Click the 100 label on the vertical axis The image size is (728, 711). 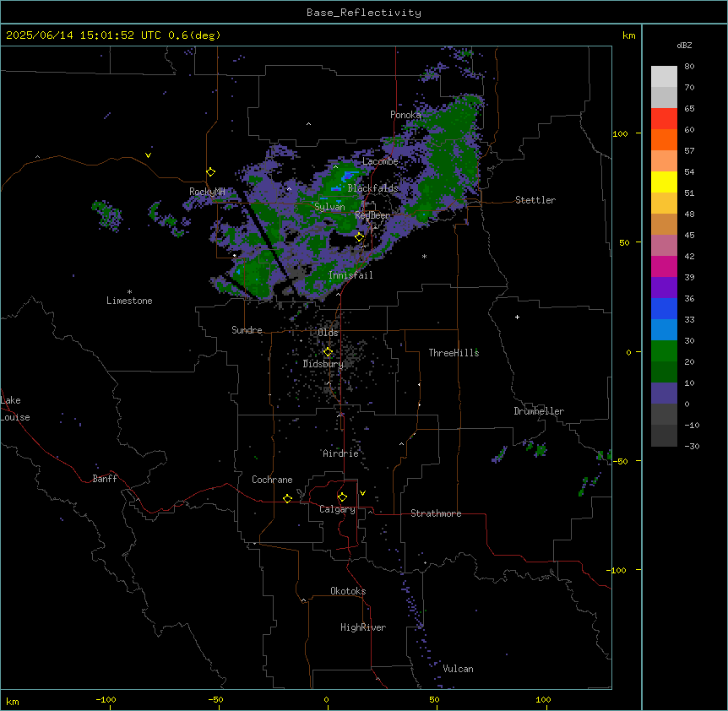click(x=620, y=133)
